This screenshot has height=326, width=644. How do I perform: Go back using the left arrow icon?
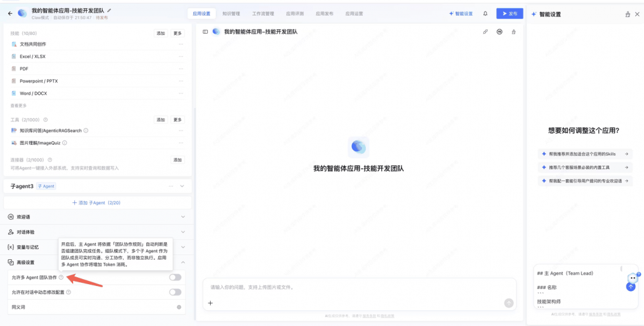pos(10,14)
